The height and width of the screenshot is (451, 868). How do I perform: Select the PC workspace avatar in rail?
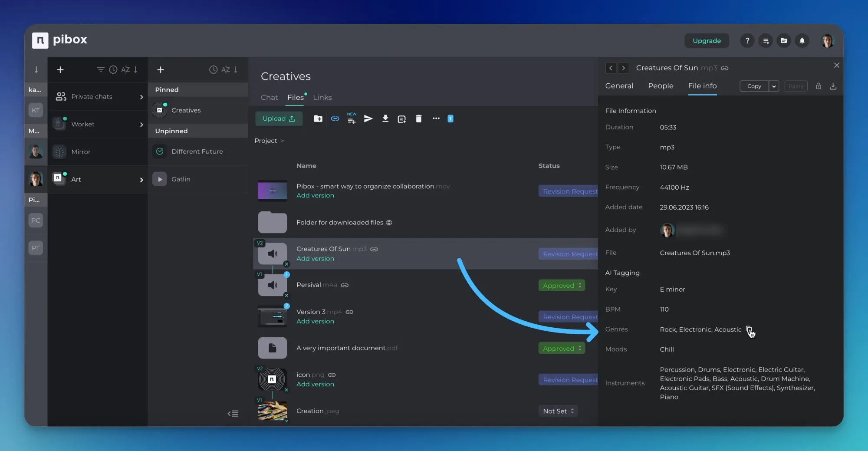pos(36,220)
